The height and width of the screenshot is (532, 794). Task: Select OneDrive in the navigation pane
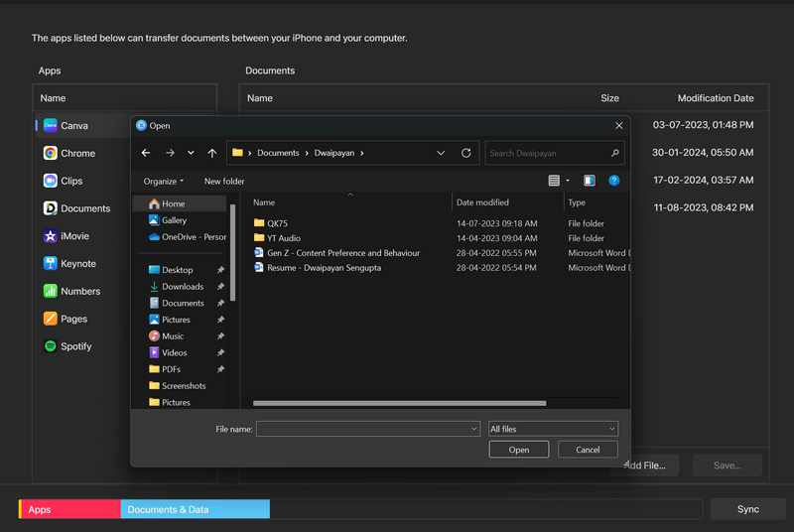click(x=194, y=236)
